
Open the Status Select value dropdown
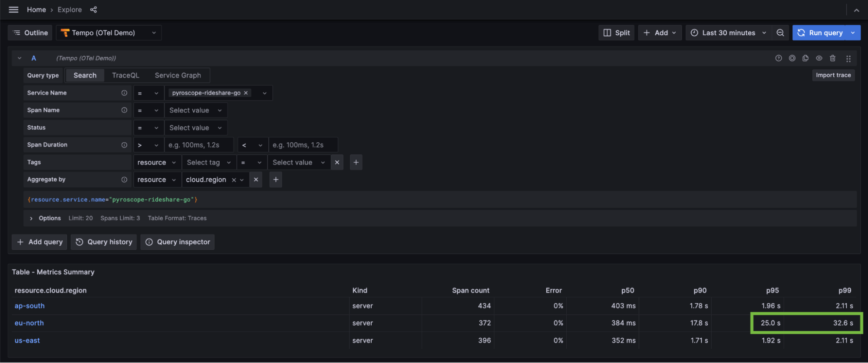[195, 128]
